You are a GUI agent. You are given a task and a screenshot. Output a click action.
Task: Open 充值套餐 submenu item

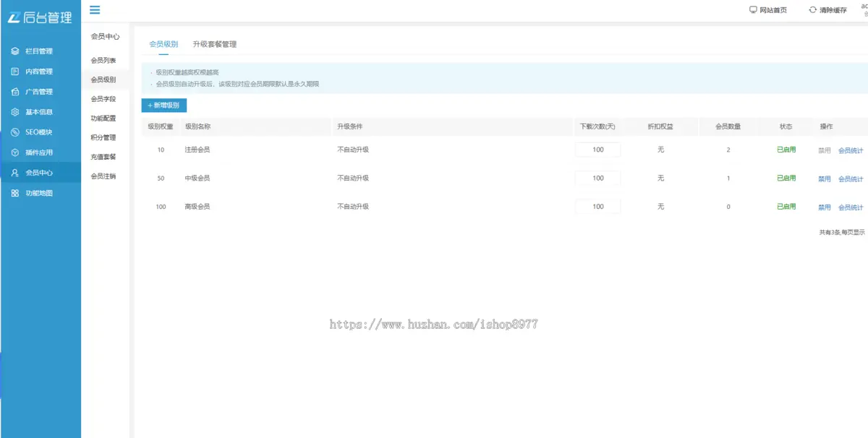pos(103,157)
